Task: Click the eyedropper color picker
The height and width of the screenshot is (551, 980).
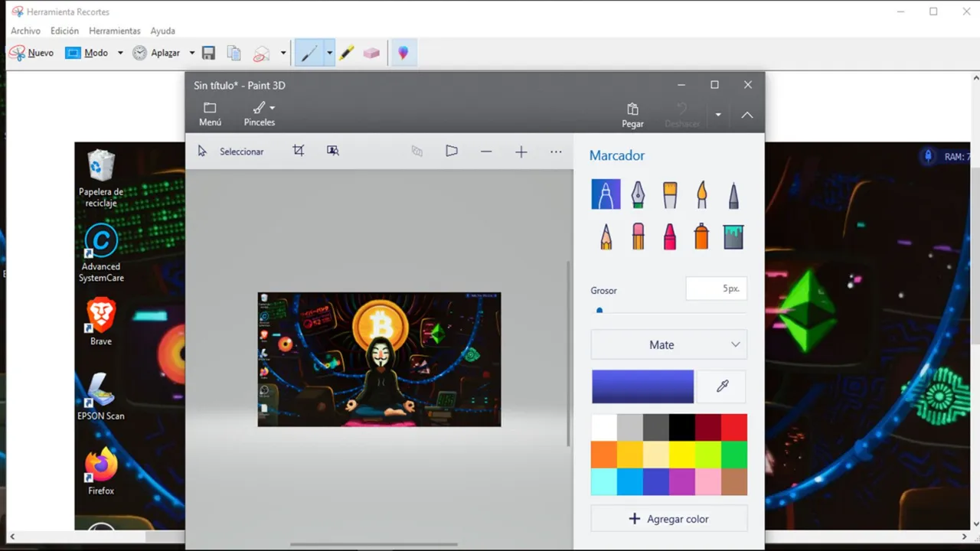Action: (722, 386)
